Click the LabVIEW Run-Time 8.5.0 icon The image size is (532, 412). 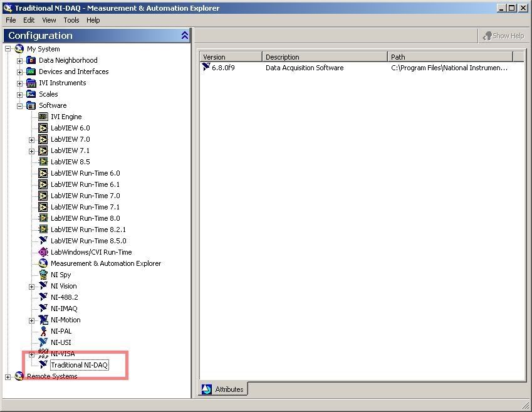click(43, 240)
